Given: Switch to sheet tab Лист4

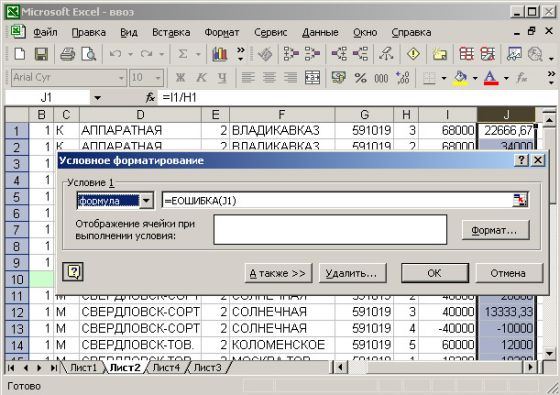Looking at the screenshot, I should (166, 368).
